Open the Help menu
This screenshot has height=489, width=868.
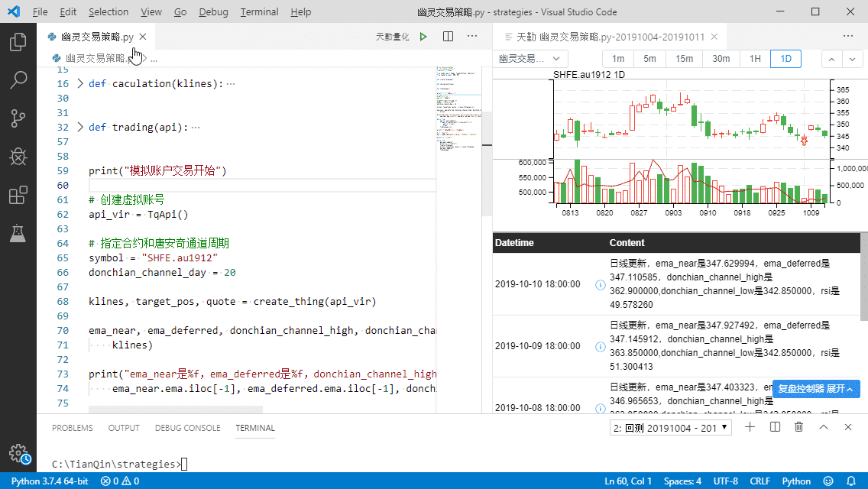point(300,11)
